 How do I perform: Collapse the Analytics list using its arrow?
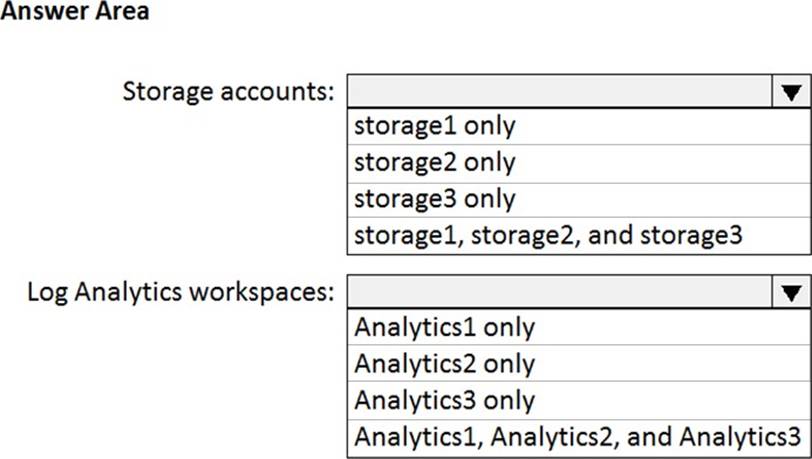click(x=791, y=292)
